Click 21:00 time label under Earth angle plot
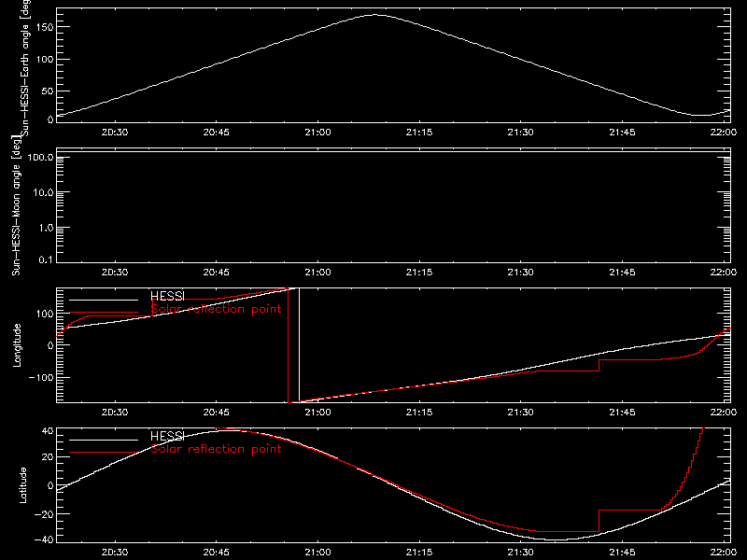 (317, 133)
